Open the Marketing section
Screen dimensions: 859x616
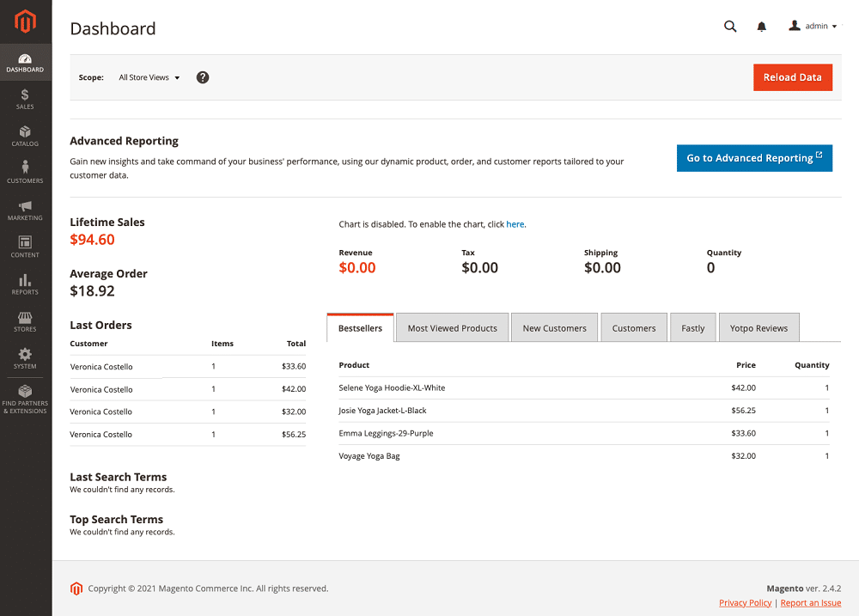(25, 210)
